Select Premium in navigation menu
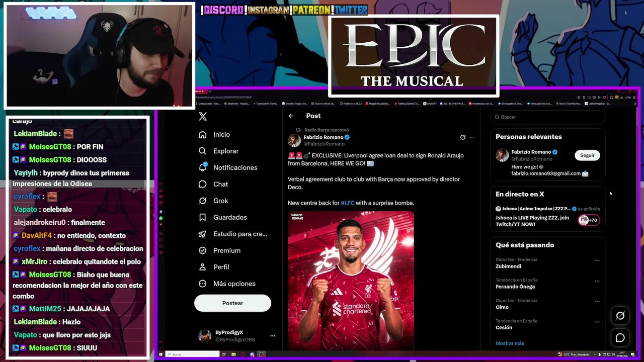This screenshot has width=644, height=362. click(x=227, y=251)
